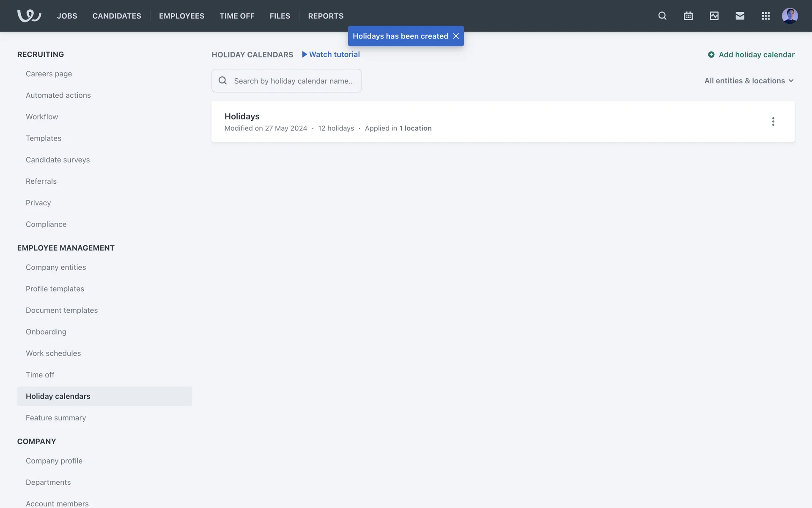The image size is (812, 508).
Task: Open the Holidays calendar entry
Action: 242,116
